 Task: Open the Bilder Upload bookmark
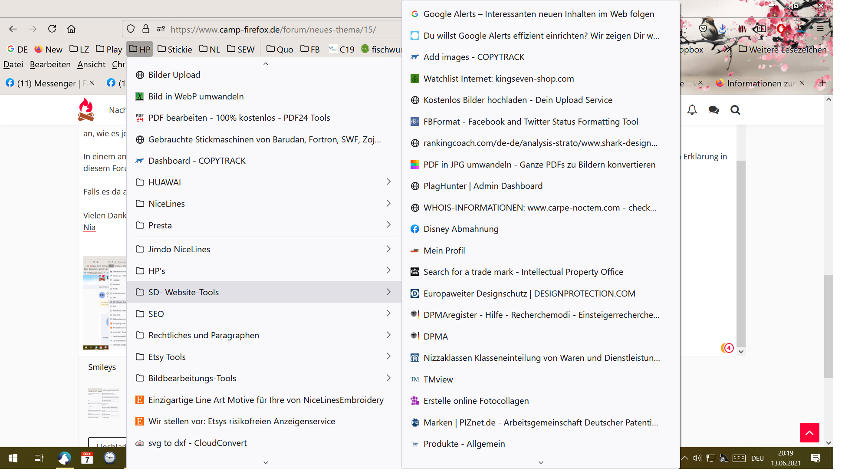pyautogui.click(x=174, y=75)
